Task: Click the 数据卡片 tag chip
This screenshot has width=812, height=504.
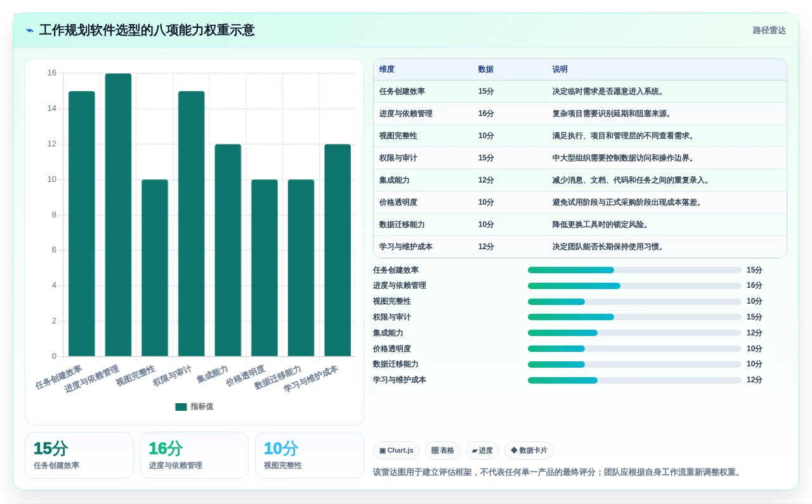Action: point(529,451)
